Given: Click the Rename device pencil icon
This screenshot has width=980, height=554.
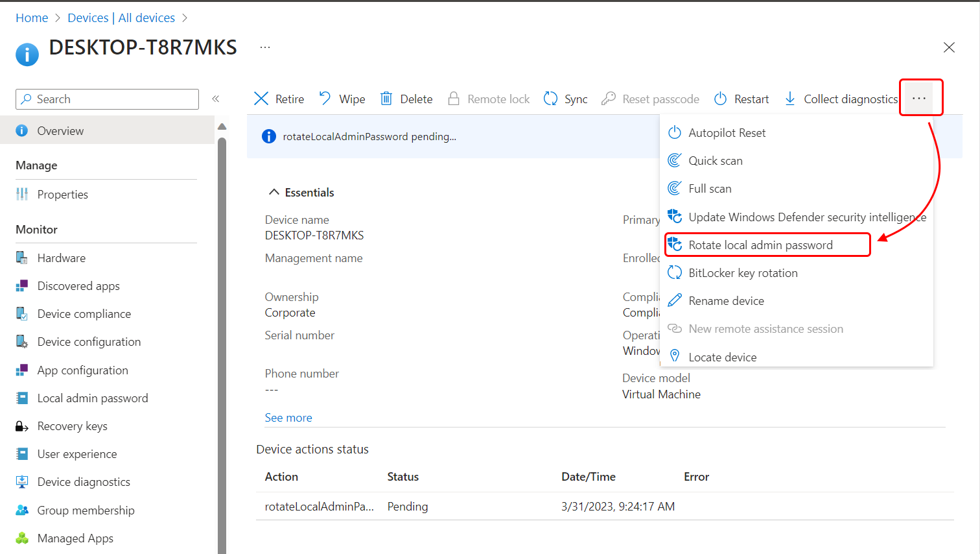Looking at the screenshot, I should point(675,300).
